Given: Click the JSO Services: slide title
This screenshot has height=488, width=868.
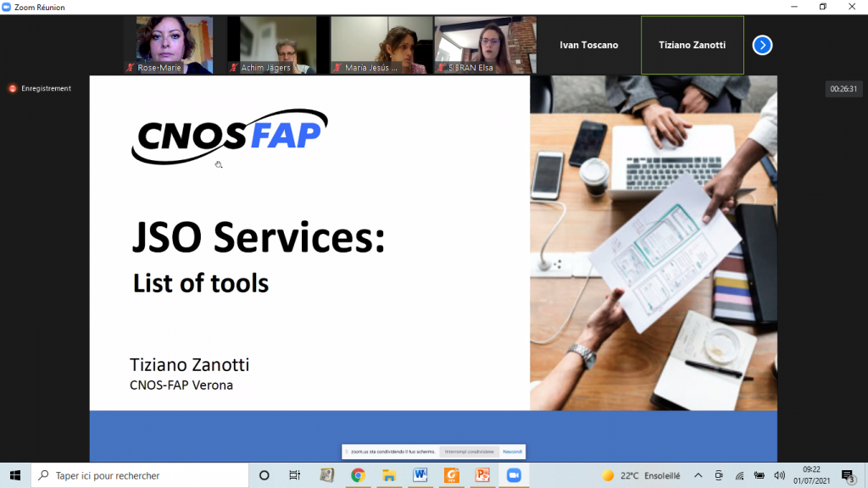Looking at the screenshot, I should pyautogui.click(x=258, y=237).
